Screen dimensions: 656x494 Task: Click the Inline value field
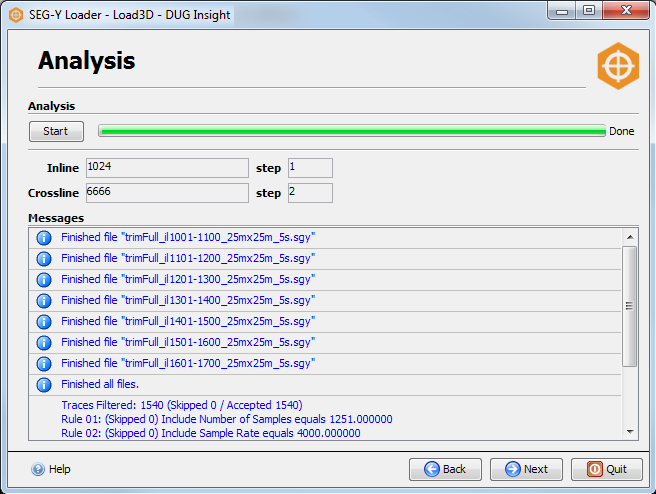pos(167,168)
